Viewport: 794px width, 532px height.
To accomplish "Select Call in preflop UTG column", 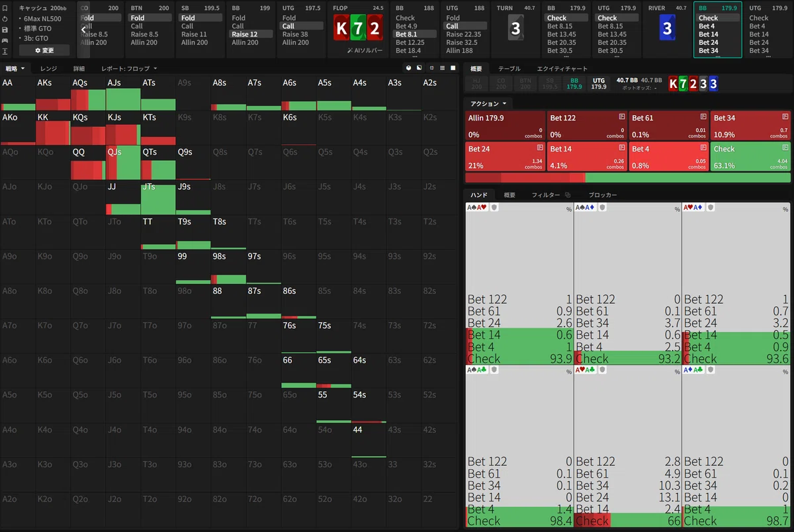I will coord(302,26).
